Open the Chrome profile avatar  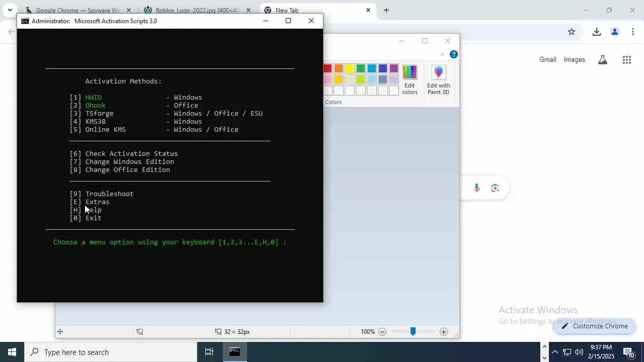point(614,32)
